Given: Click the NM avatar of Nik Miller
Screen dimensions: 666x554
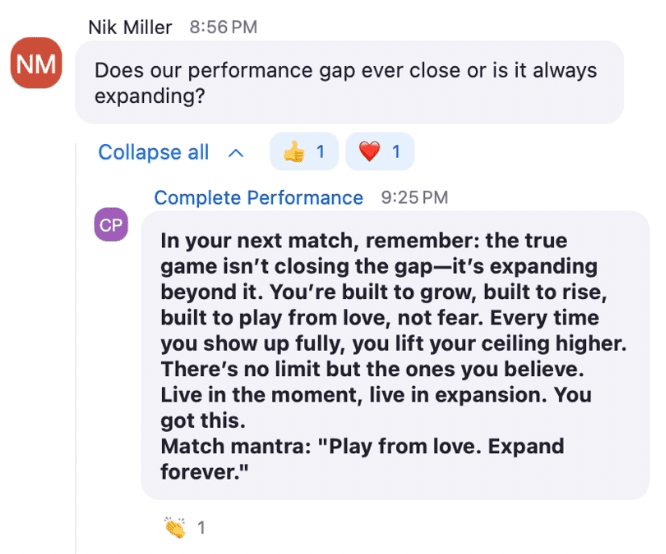Looking at the screenshot, I should [36, 63].
